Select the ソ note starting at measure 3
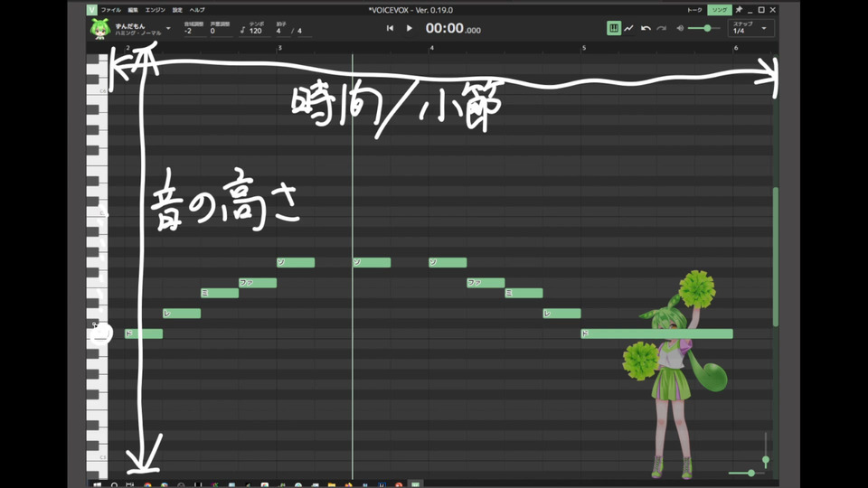This screenshot has height=488, width=868. click(x=296, y=262)
